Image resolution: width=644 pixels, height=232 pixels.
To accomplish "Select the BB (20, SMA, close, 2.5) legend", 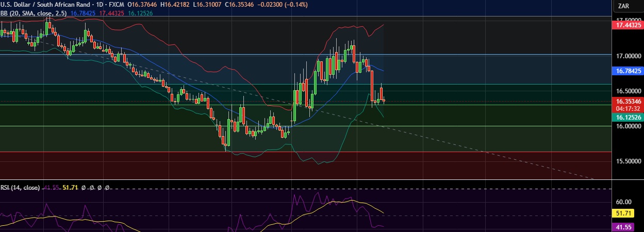I will [34, 13].
